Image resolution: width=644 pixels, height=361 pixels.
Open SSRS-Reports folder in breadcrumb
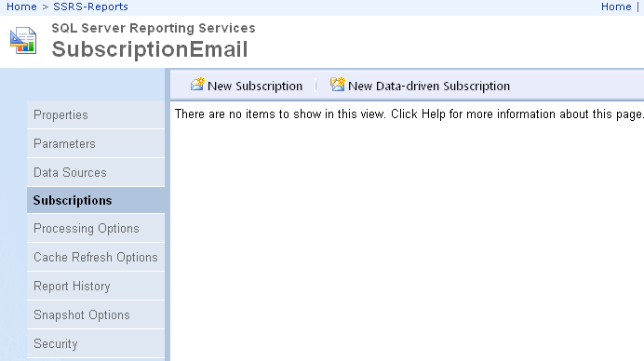[91, 7]
